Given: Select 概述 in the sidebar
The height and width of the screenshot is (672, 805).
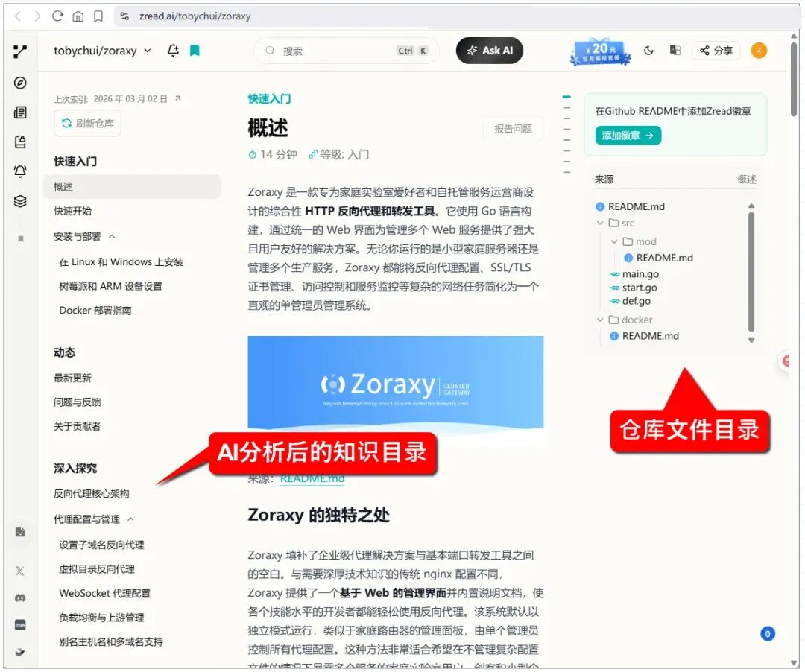Looking at the screenshot, I should [132, 186].
